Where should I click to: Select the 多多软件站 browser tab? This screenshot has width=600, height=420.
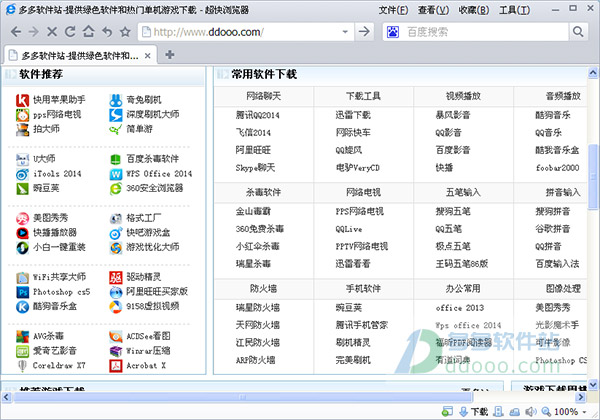pyautogui.click(x=75, y=54)
